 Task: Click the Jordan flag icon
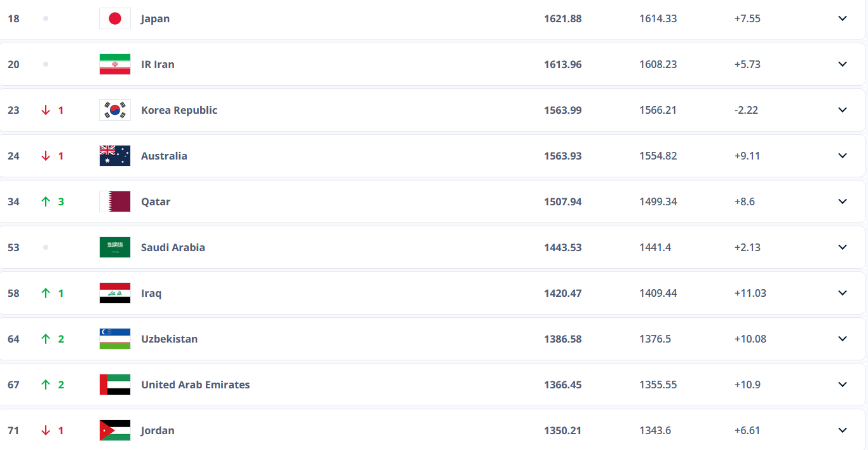115,430
